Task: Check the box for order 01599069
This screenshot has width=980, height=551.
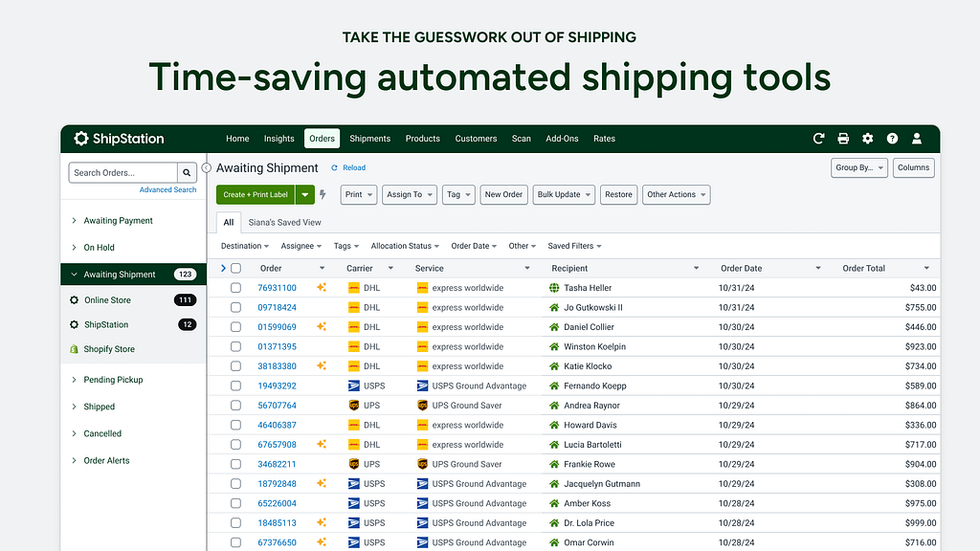Action: [x=235, y=327]
